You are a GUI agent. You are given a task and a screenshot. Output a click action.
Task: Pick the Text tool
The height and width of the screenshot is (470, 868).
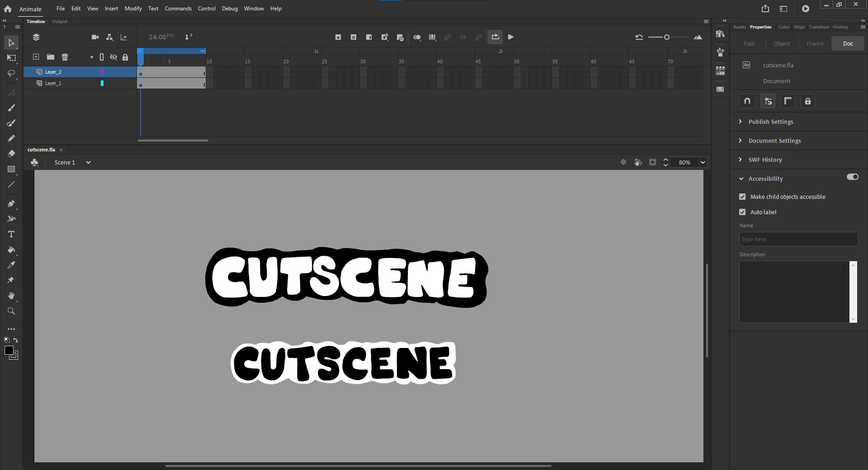click(11, 234)
